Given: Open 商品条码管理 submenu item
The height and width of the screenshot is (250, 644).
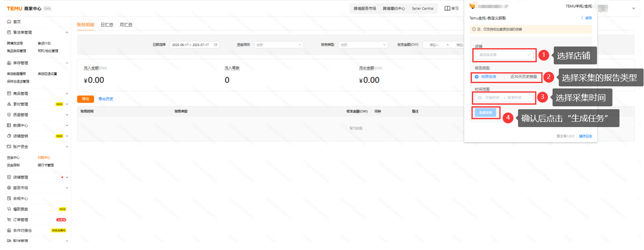Looking at the screenshot, I should click(17, 51).
